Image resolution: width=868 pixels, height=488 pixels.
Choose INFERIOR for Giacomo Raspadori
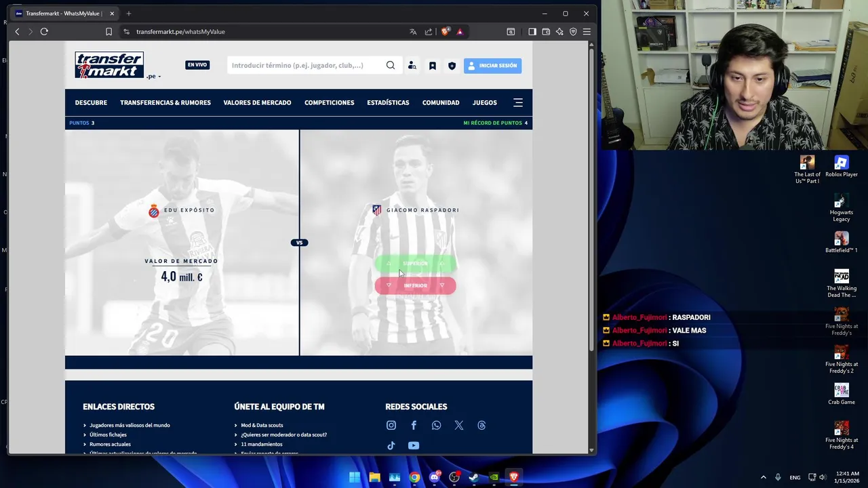tap(415, 286)
